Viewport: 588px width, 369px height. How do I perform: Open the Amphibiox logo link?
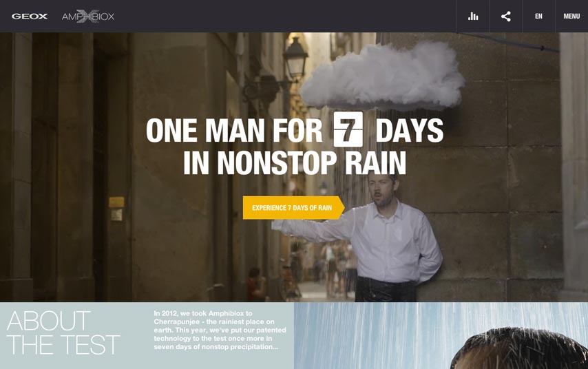click(x=88, y=16)
